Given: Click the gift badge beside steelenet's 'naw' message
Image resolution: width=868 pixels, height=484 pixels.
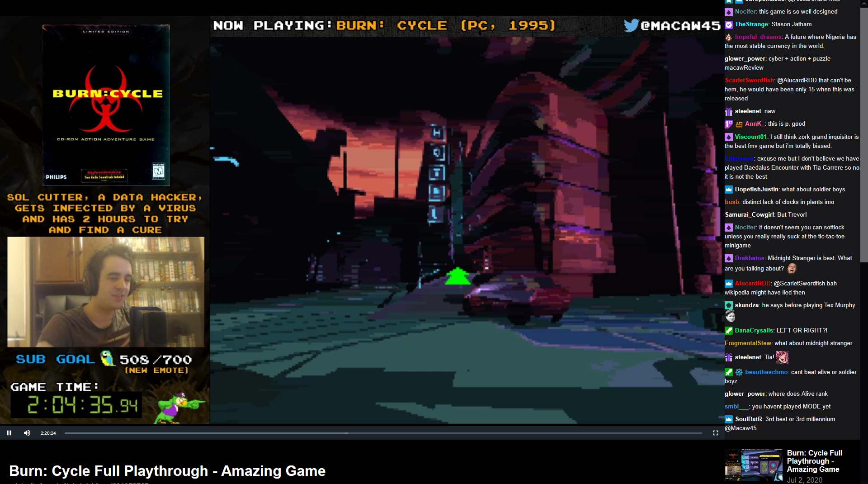Looking at the screenshot, I should point(729,111).
